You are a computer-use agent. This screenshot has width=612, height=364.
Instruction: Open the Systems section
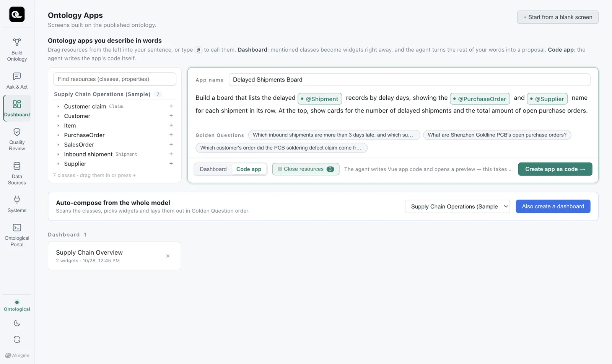coord(17,204)
